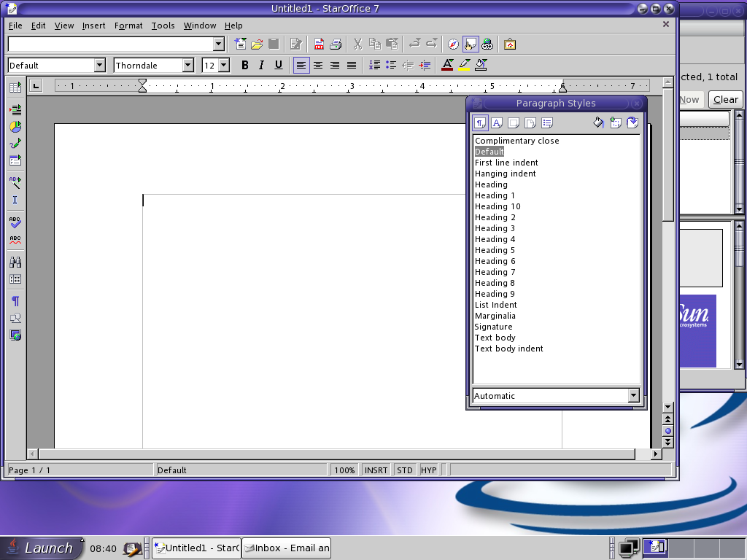
Task: Toggle Italic formatting
Action: pos(262,65)
